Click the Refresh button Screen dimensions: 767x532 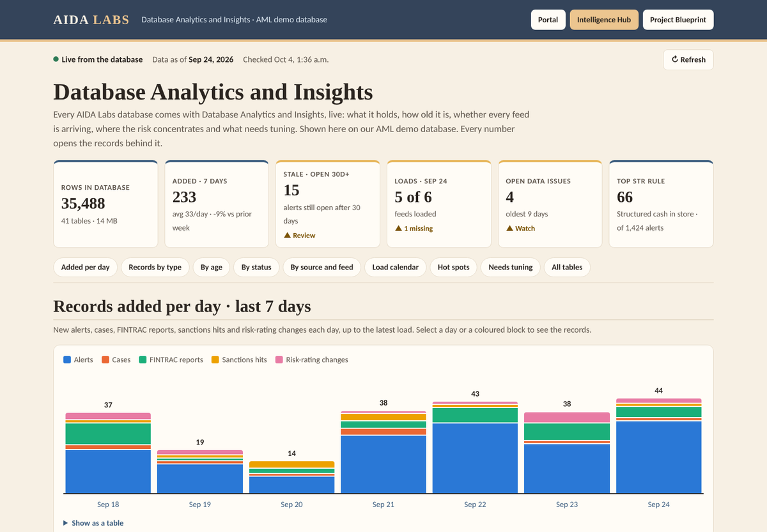point(688,59)
